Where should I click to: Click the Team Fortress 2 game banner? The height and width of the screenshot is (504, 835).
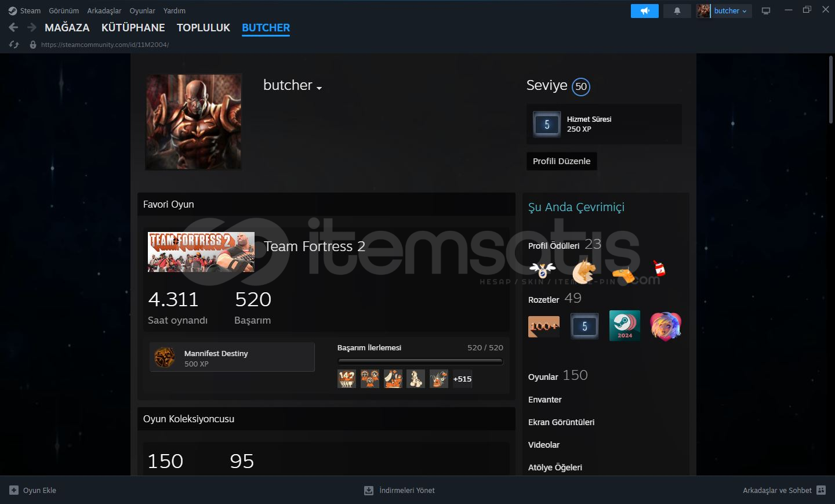tap(201, 252)
